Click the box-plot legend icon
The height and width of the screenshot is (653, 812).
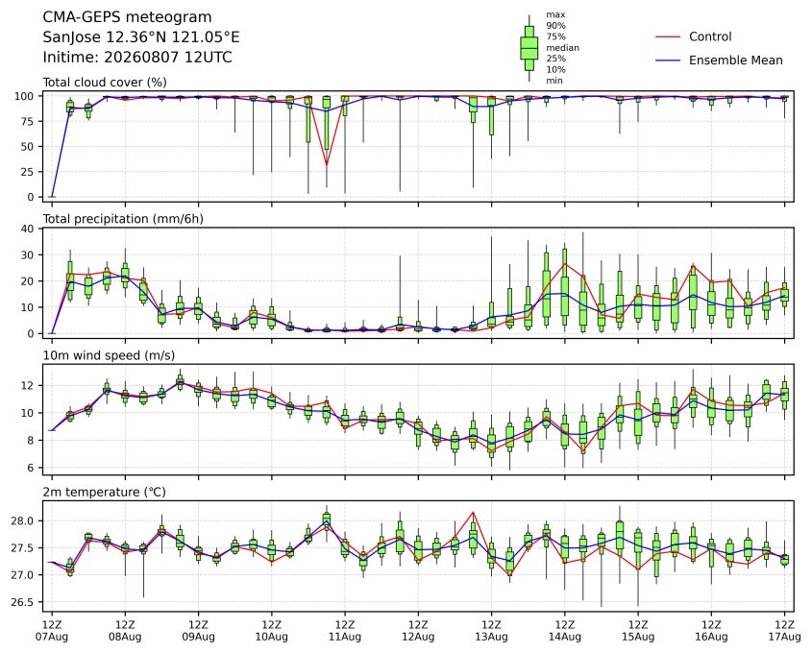pos(529,48)
